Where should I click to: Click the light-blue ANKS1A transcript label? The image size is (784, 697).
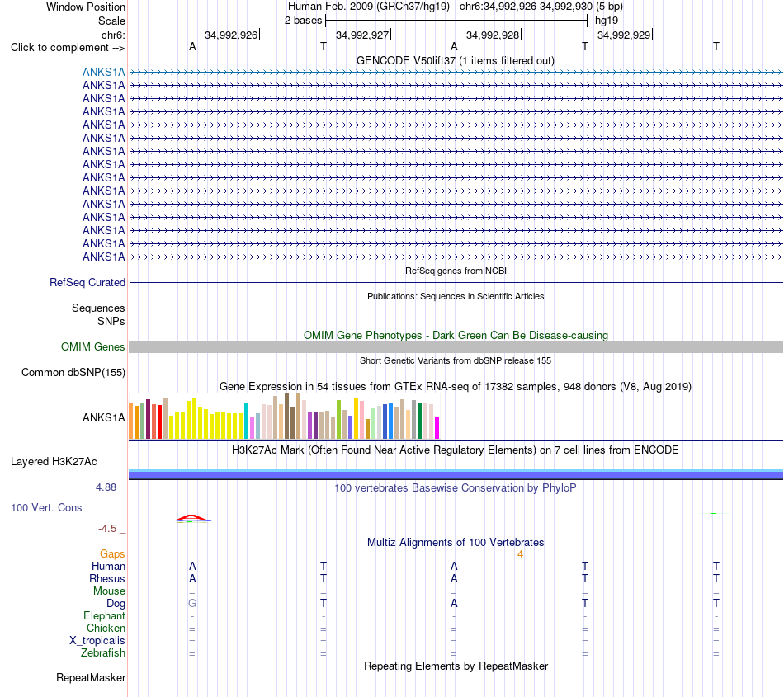click(x=103, y=72)
